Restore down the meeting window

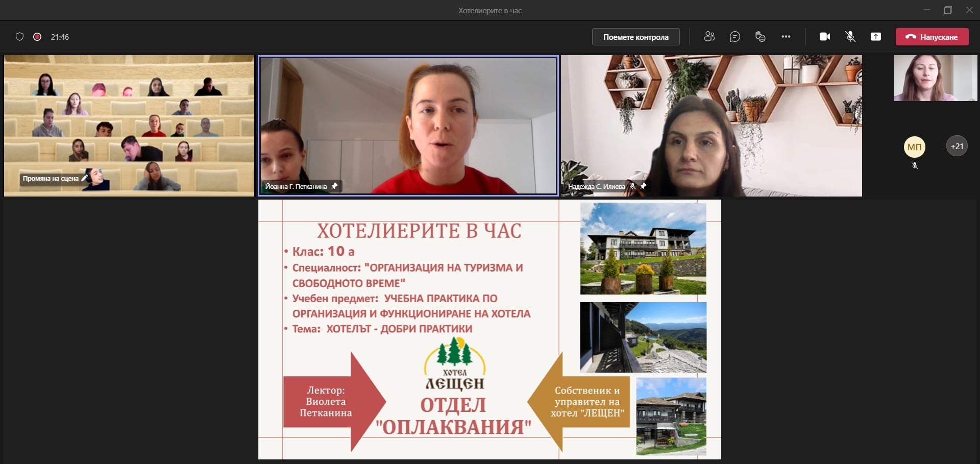click(948, 10)
